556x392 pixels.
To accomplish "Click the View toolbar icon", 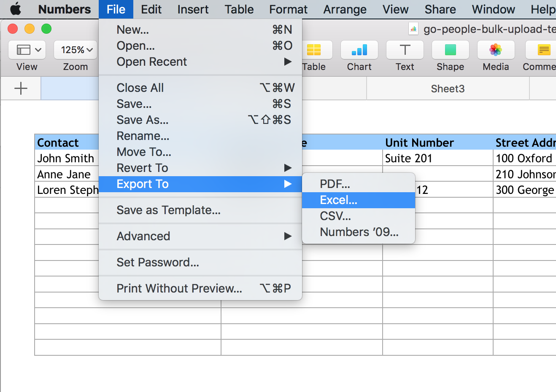I will [x=27, y=50].
